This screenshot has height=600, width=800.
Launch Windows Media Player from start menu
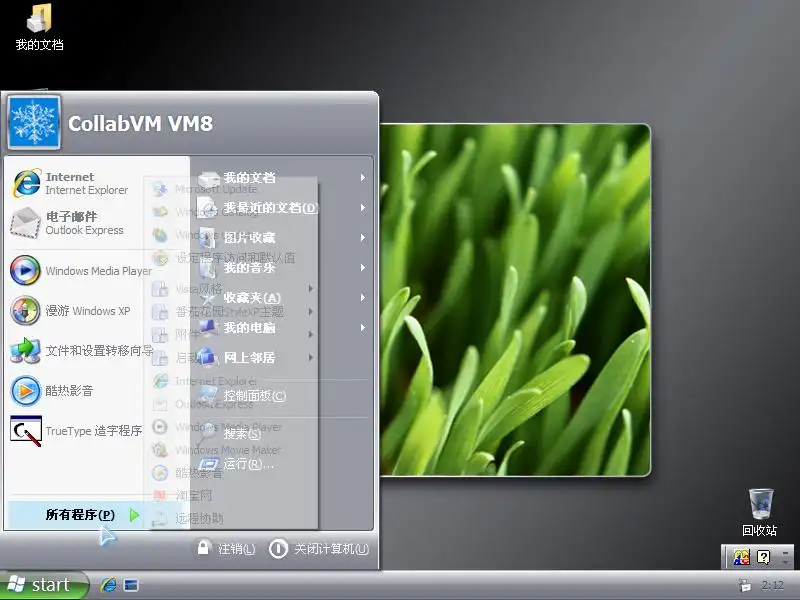81,270
